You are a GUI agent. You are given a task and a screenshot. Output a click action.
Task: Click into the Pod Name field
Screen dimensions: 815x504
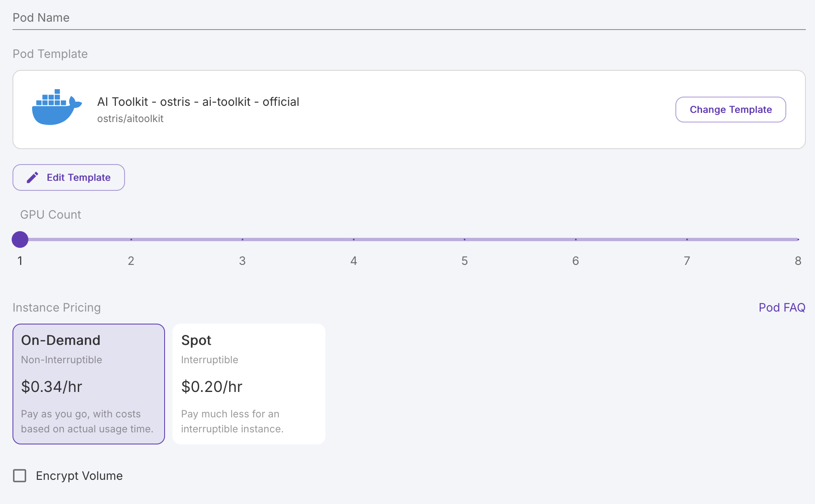coord(408,18)
